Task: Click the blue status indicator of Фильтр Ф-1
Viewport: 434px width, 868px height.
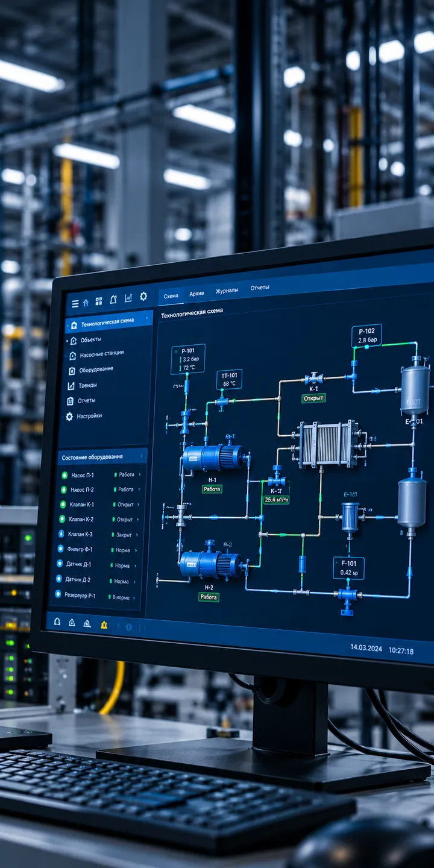Action: click(61, 549)
